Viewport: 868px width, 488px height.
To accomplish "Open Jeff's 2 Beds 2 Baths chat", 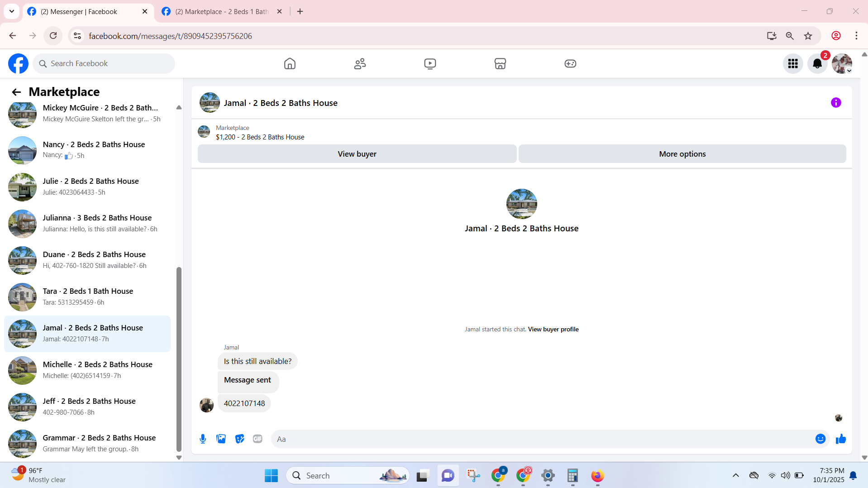I will pos(87,407).
